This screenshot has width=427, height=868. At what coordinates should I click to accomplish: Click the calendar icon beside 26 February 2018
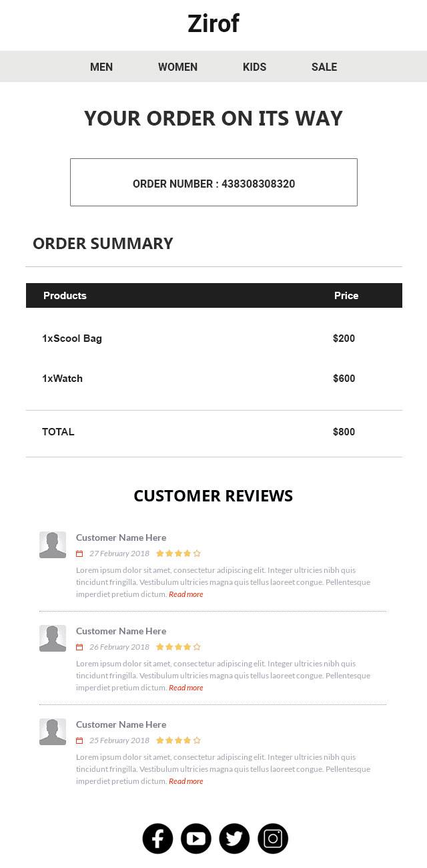coord(80,646)
